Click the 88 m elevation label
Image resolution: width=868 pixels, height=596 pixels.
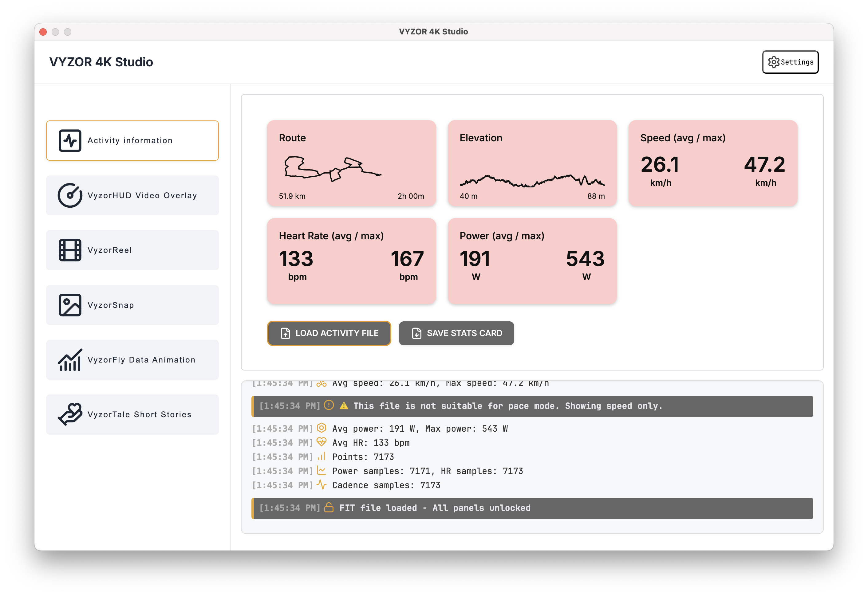pos(596,196)
